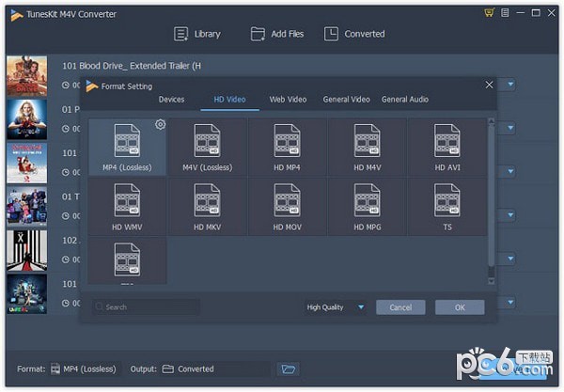The image size is (564, 392).
Task: Choose the HD MPG format
Action: pyautogui.click(x=367, y=207)
